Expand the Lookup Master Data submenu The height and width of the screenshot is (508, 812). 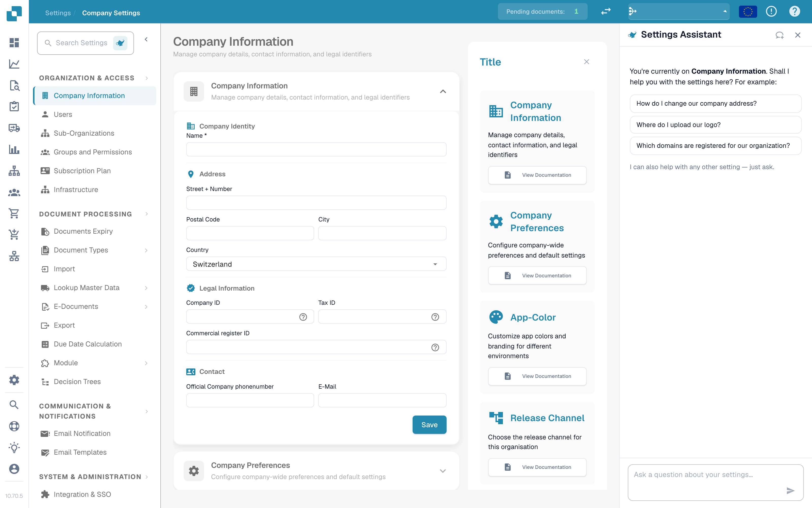(146, 288)
